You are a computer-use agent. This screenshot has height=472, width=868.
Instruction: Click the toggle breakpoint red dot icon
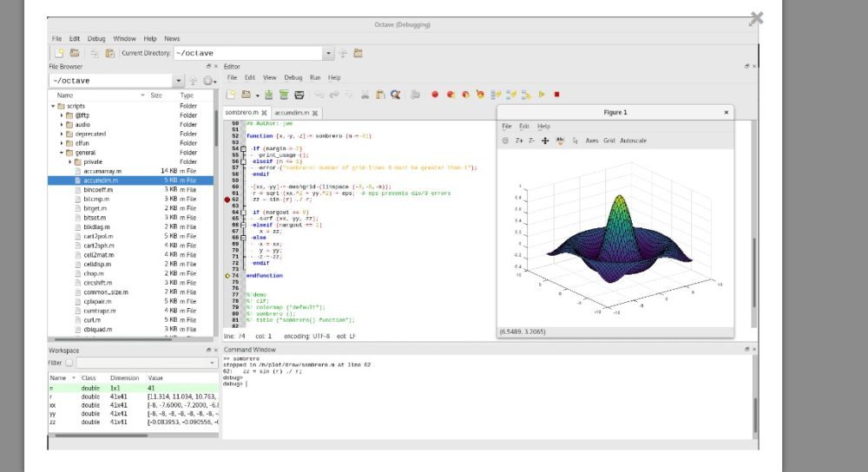click(x=435, y=95)
